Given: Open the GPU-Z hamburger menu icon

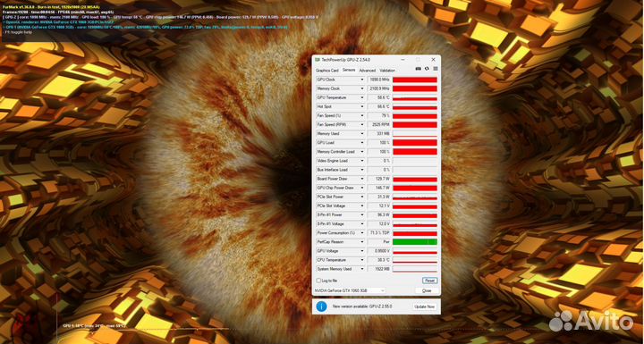Looking at the screenshot, I should tap(436, 69).
